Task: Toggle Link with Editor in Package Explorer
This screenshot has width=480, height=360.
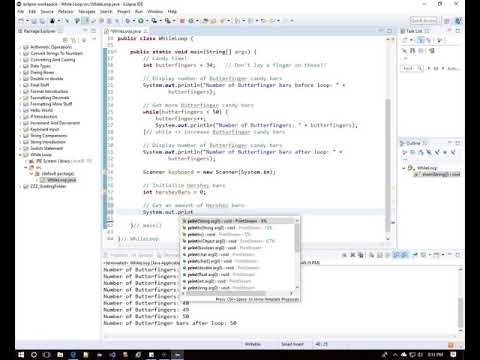Action: tap(74, 40)
